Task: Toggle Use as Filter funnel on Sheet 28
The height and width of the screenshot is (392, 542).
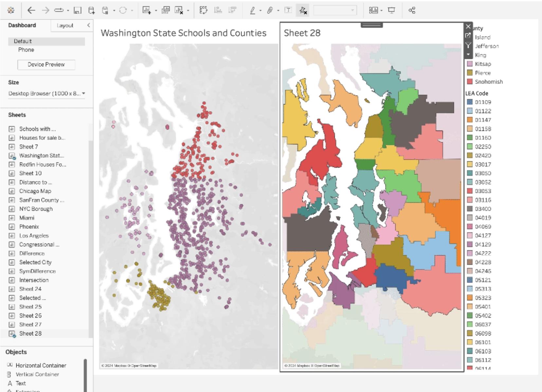Action: pyautogui.click(x=468, y=45)
